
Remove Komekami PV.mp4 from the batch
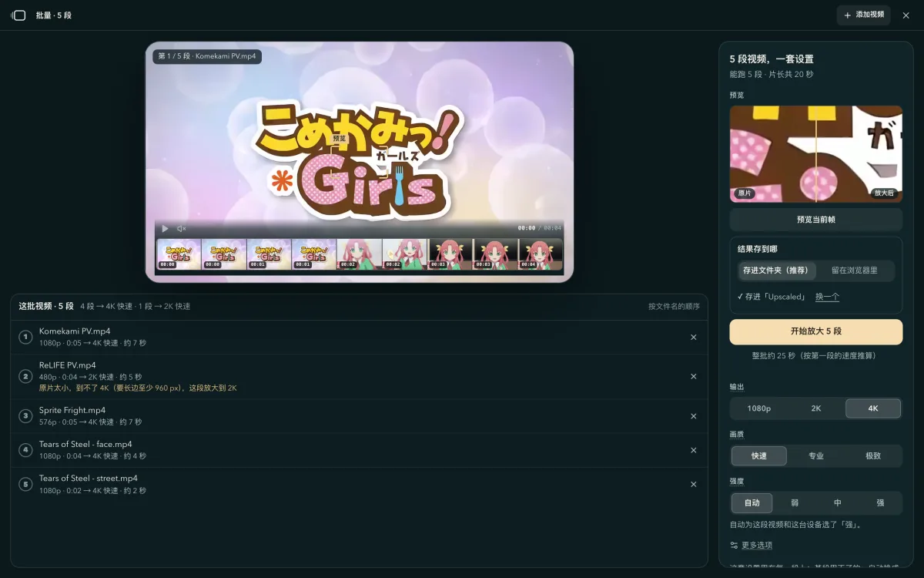[693, 338]
